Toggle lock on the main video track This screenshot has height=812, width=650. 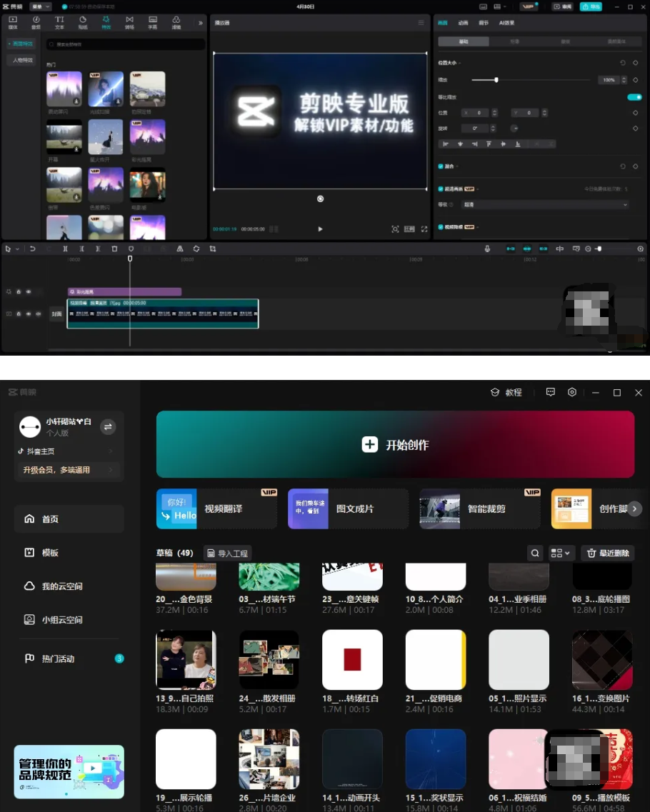19,314
